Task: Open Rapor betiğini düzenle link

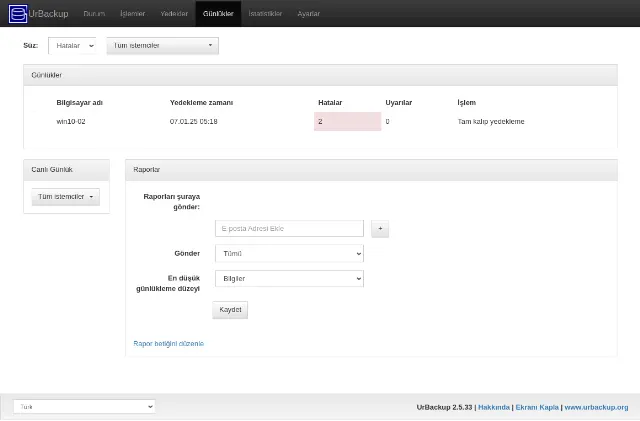Action: 169,344
